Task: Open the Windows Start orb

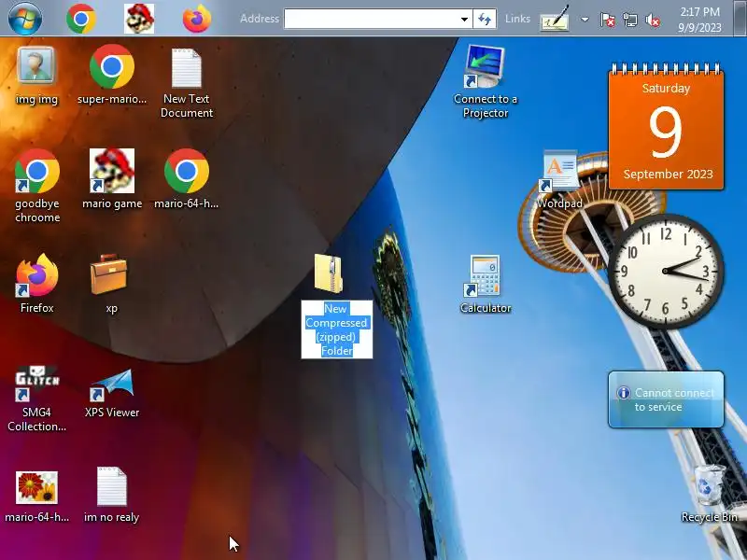Action: tap(25, 18)
